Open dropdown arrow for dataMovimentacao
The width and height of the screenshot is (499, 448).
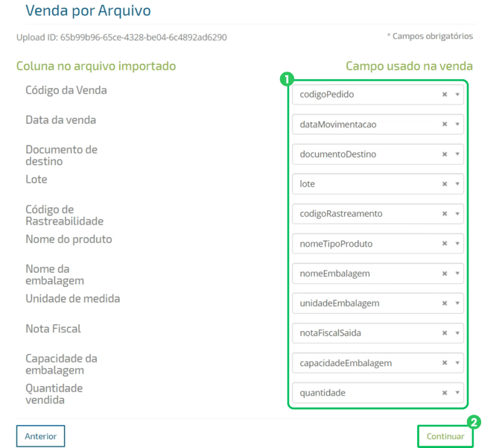coord(457,124)
